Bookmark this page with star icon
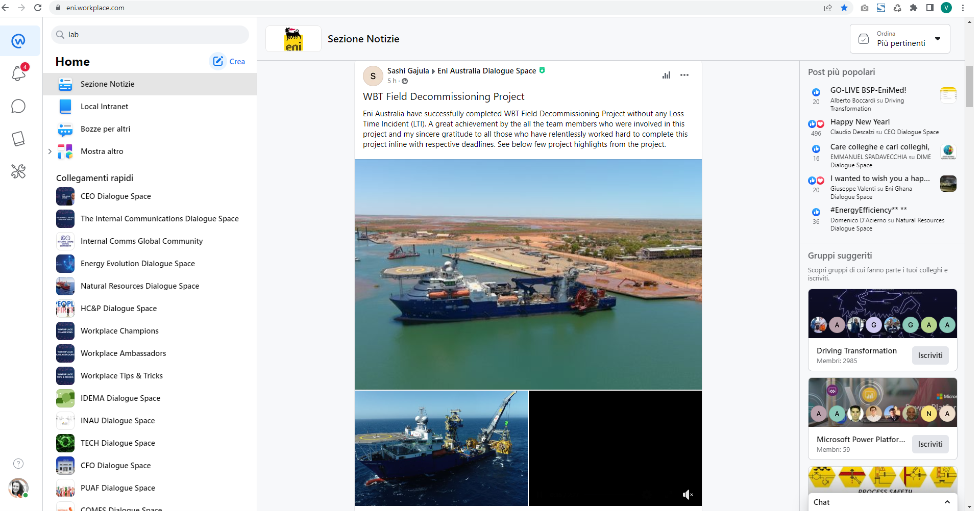Image resolution: width=980 pixels, height=511 pixels. [x=844, y=8]
